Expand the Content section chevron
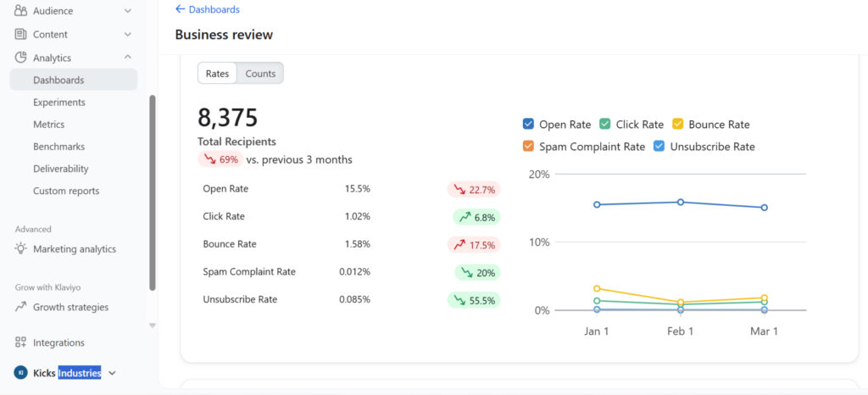The image size is (868, 395). 128,34
